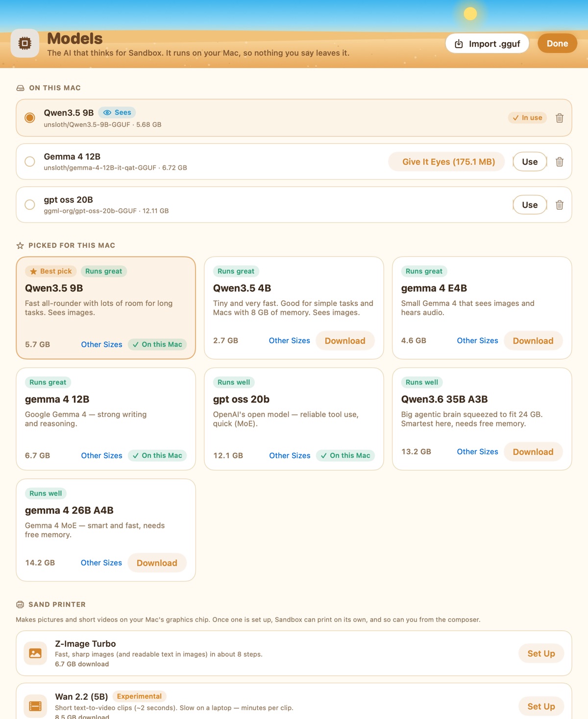This screenshot has height=719, width=588.
Task: Download the gemma 4 E4B model
Action: 533,341
